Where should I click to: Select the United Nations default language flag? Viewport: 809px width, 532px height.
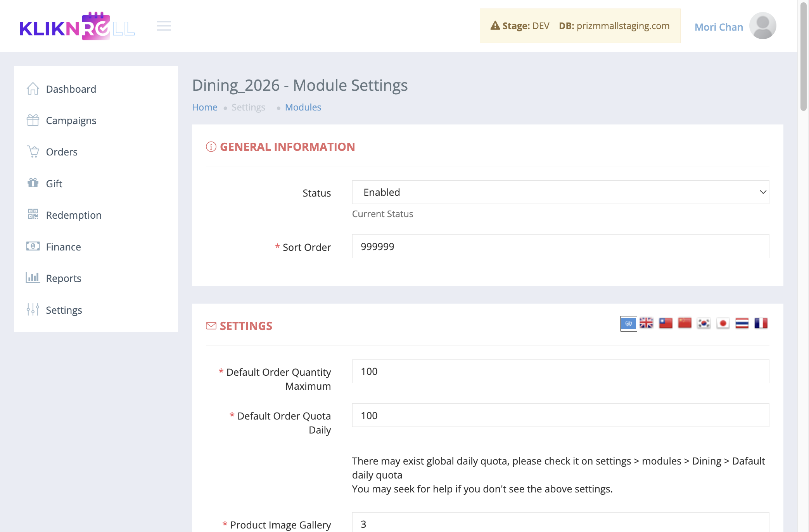(629, 323)
